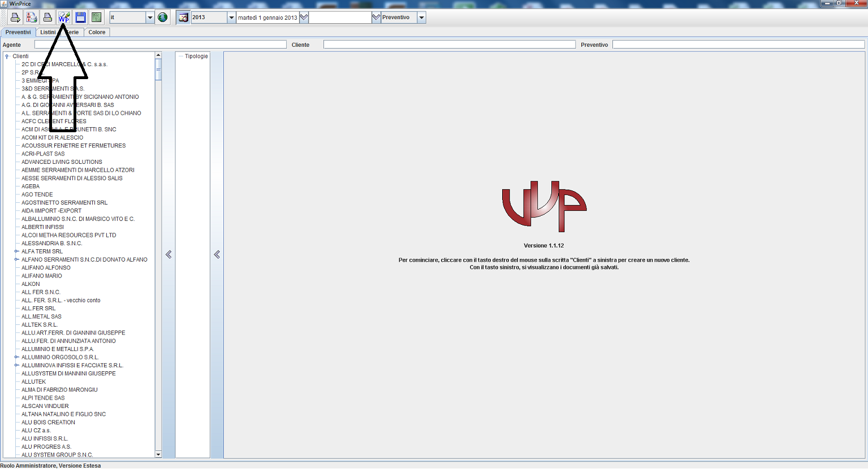Viewport: 868px width, 469px height.
Task: Expand the ALFANO SERRAMENTI S.N.C. node
Action: [x=16, y=259]
